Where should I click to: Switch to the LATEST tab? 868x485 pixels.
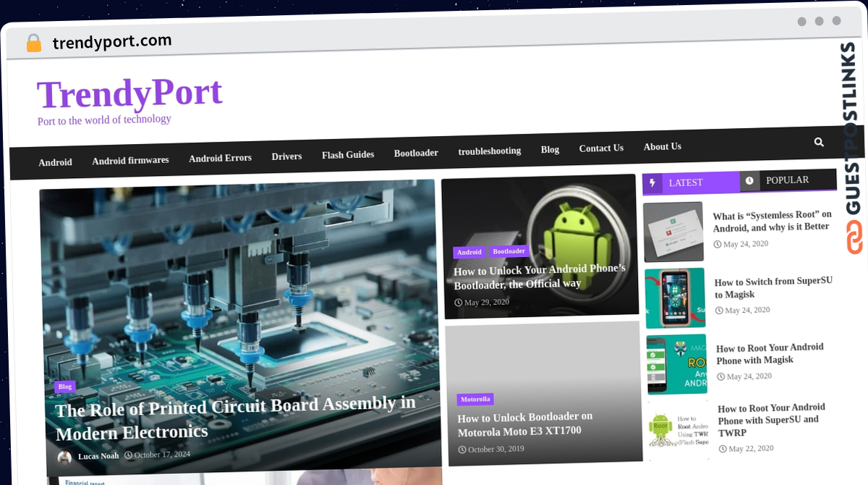(x=691, y=182)
